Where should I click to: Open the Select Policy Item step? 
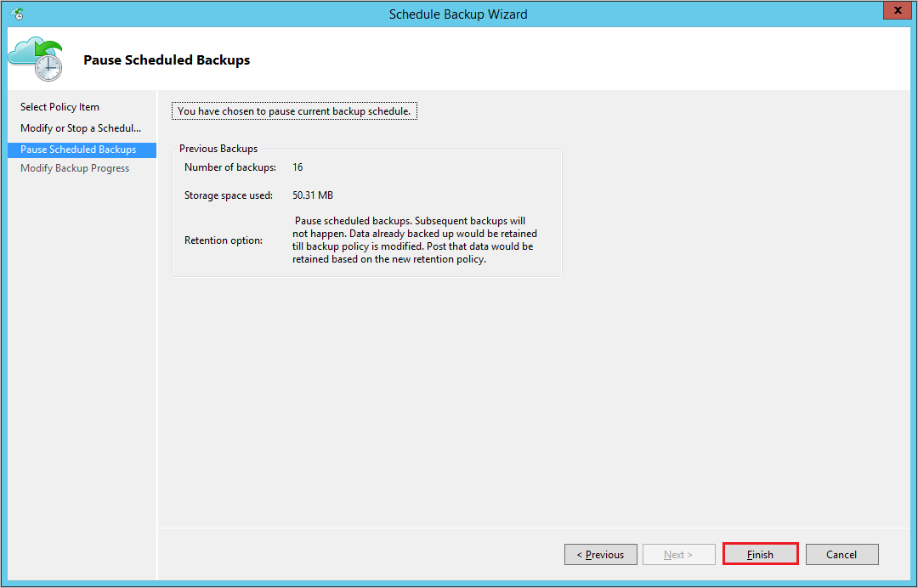pyautogui.click(x=59, y=106)
